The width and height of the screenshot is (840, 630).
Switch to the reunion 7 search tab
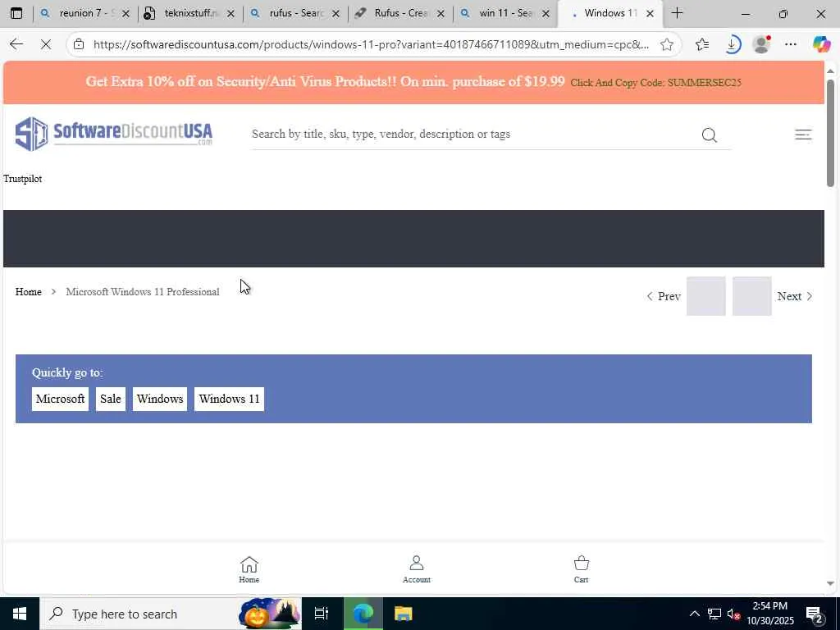84,13
